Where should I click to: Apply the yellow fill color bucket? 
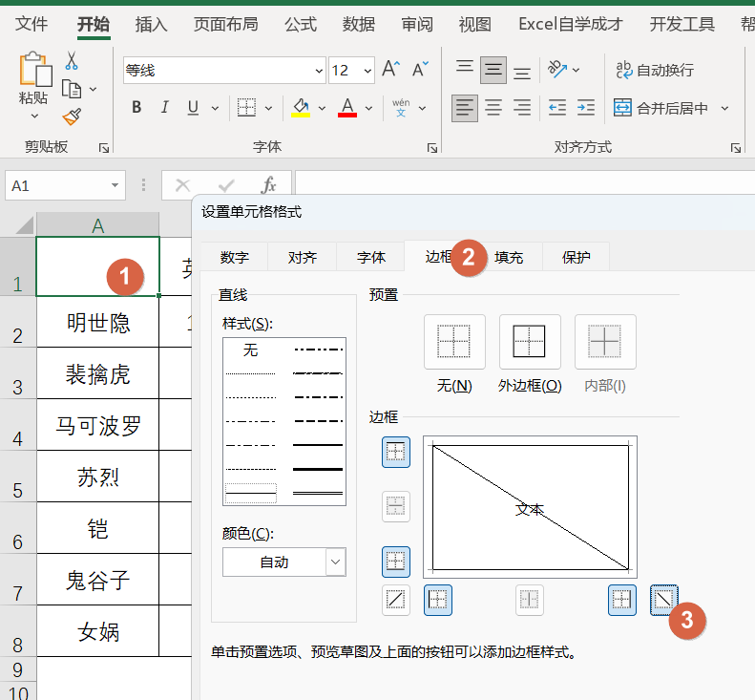pos(301,107)
